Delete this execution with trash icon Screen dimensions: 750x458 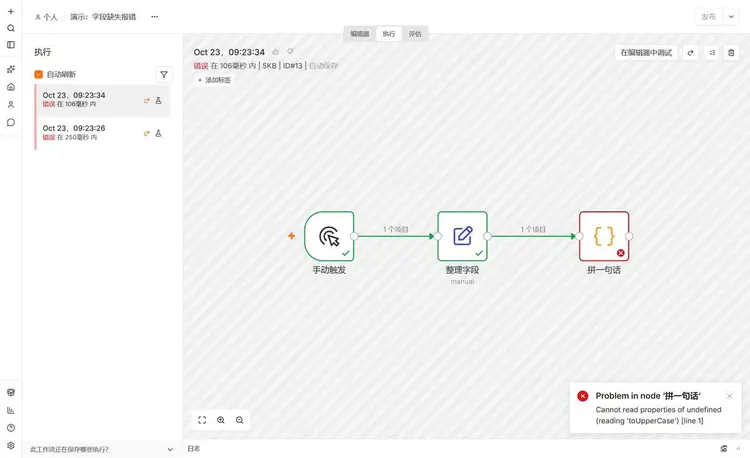(731, 53)
